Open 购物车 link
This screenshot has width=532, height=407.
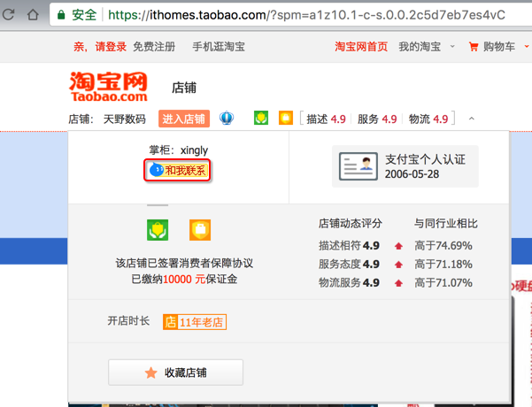pos(499,47)
